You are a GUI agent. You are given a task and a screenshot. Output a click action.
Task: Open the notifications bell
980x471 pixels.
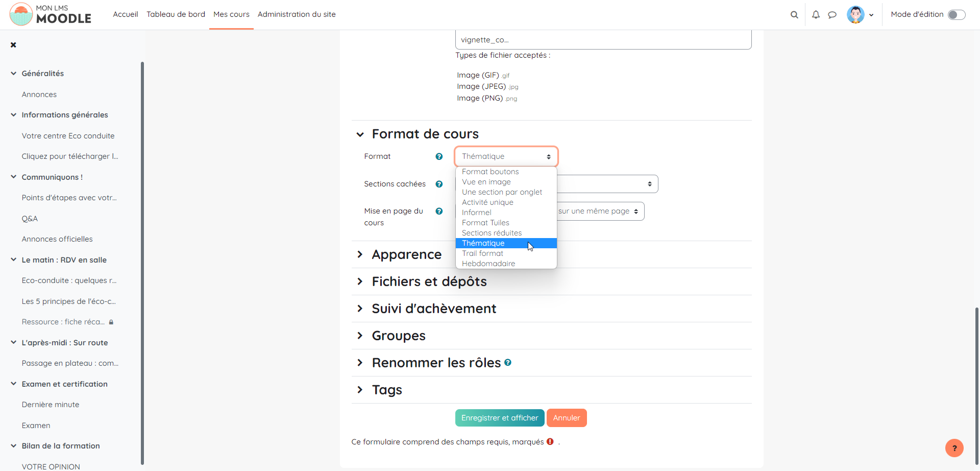[x=816, y=15]
